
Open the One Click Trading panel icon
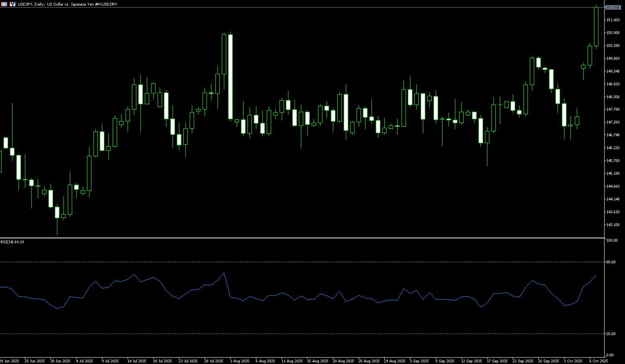pyautogui.click(x=4, y=4)
